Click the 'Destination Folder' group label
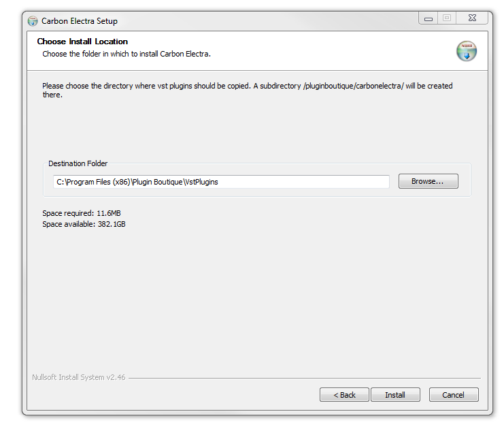Viewport: 504px width, 429px height. point(78,163)
